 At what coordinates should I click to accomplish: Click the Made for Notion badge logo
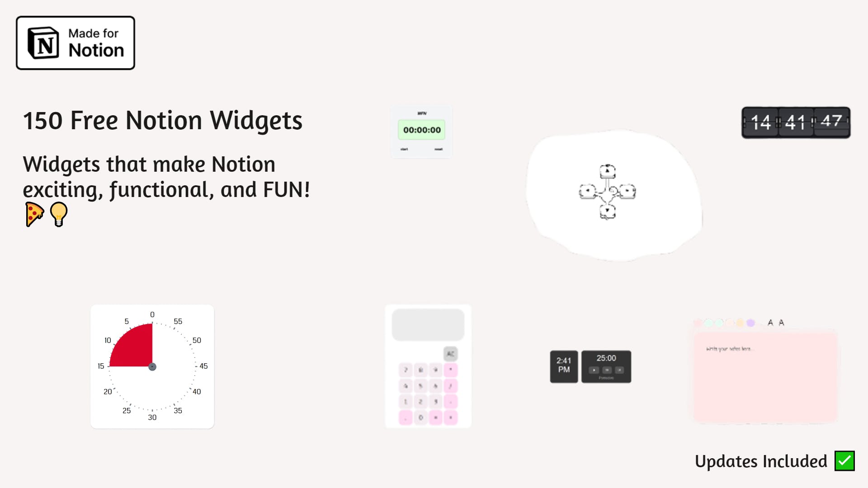tap(75, 42)
